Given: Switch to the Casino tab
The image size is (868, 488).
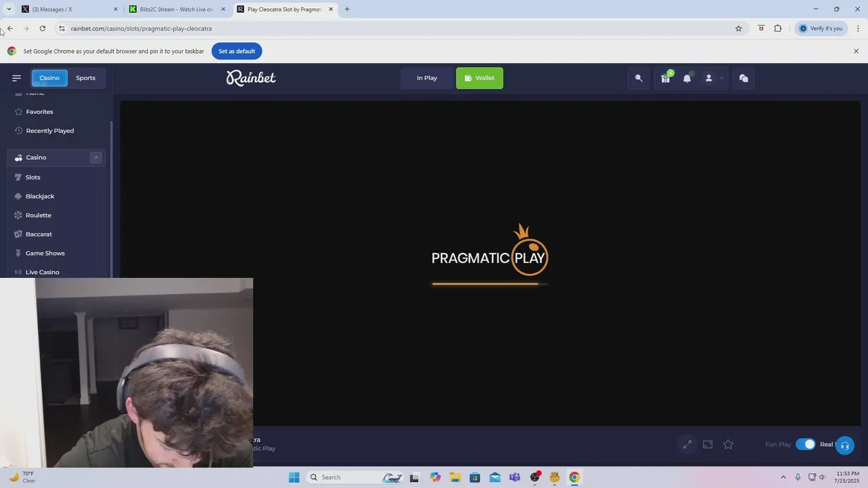Looking at the screenshot, I should coord(50,78).
